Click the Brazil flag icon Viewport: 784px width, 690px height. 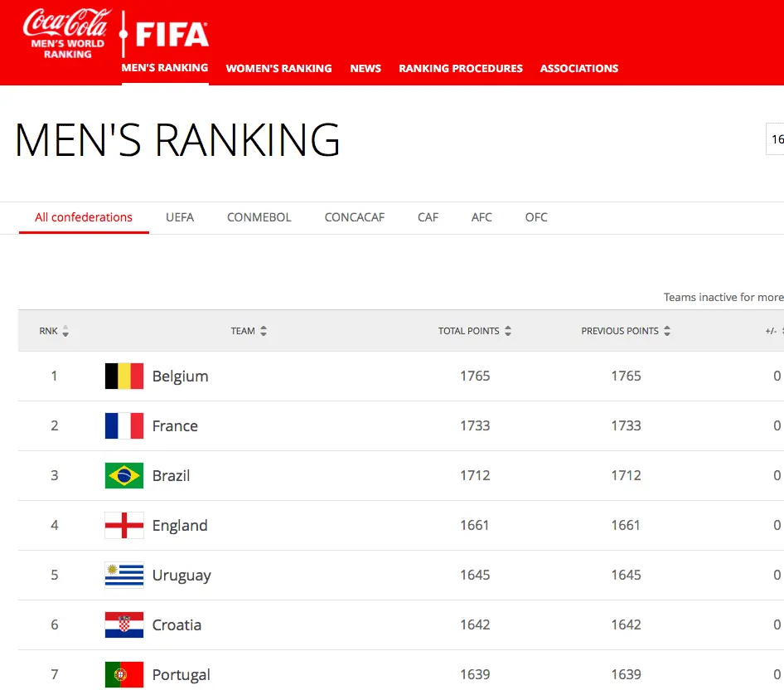coord(124,476)
